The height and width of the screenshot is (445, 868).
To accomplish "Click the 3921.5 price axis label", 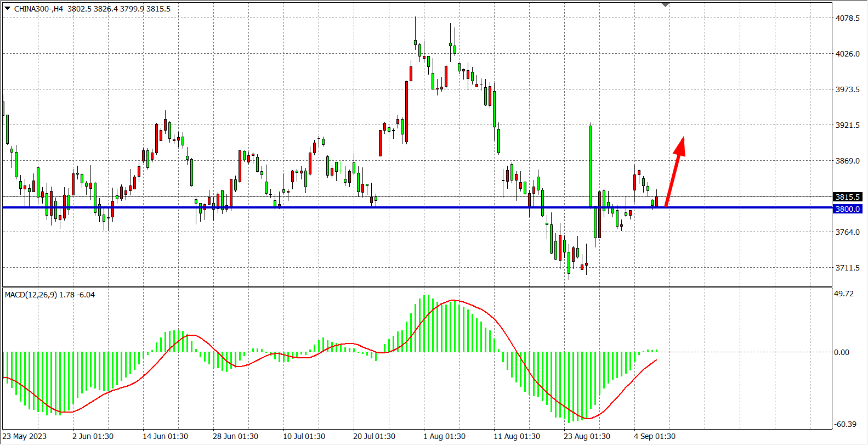I will 847,125.
